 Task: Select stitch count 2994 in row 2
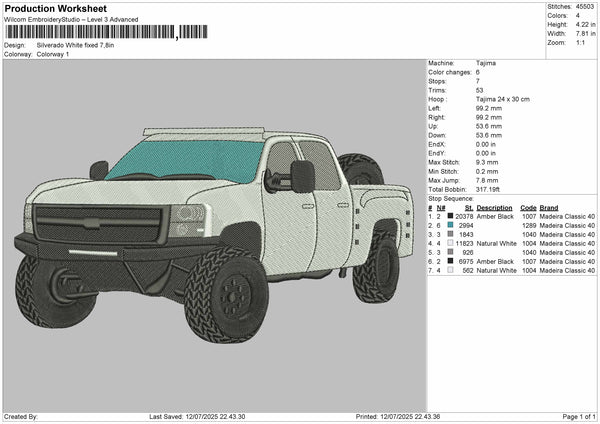pyautogui.click(x=466, y=225)
